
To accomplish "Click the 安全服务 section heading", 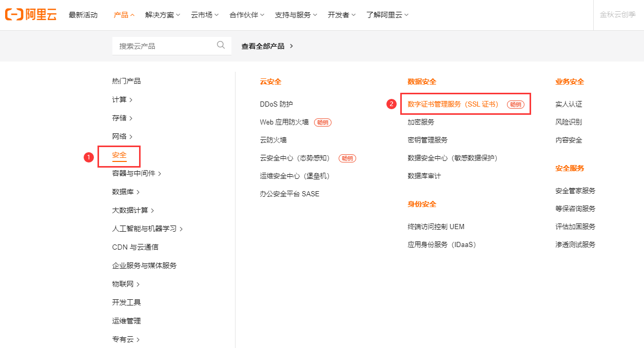I will point(570,168).
